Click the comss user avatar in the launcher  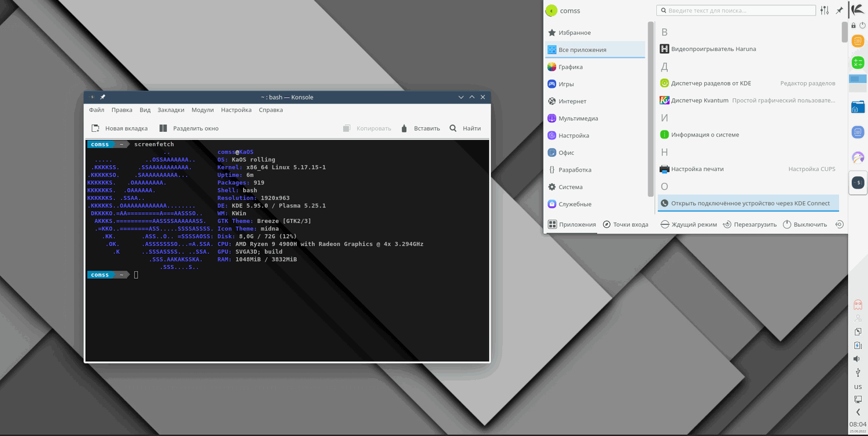[x=551, y=10]
